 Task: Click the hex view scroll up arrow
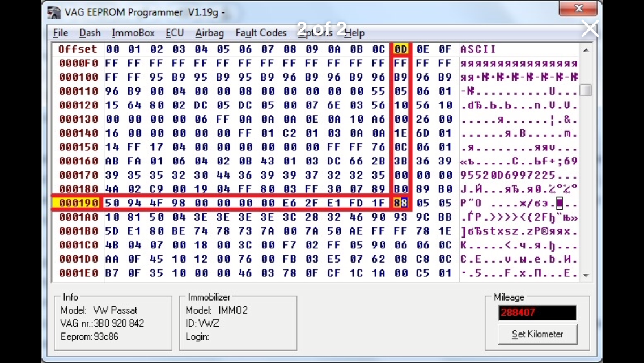tap(586, 50)
